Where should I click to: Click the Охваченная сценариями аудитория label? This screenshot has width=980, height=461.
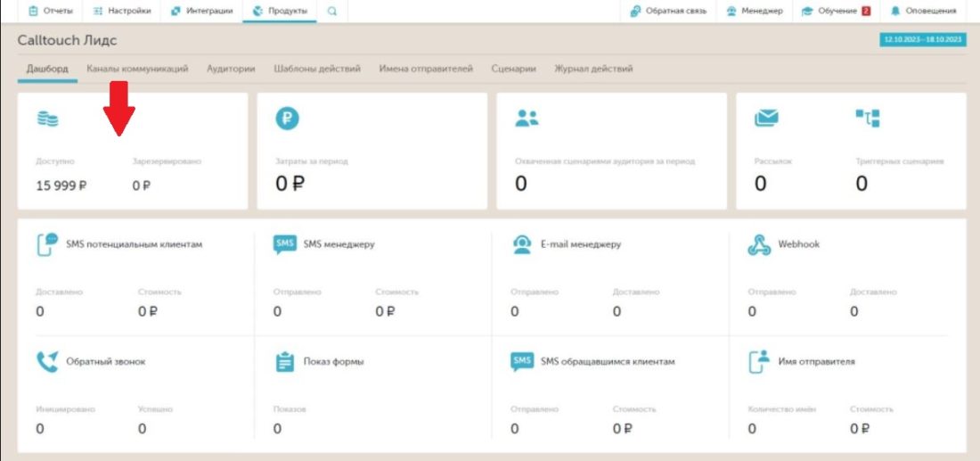tap(605, 161)
